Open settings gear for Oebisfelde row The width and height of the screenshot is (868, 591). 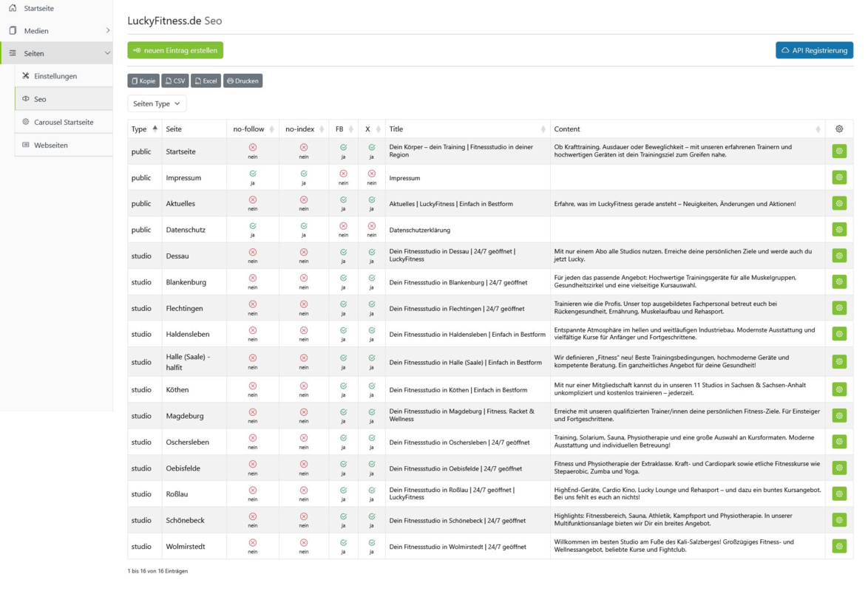pos(839,468)
